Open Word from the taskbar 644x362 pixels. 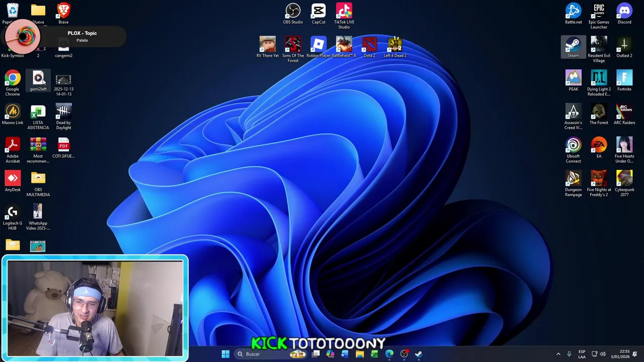345,354
